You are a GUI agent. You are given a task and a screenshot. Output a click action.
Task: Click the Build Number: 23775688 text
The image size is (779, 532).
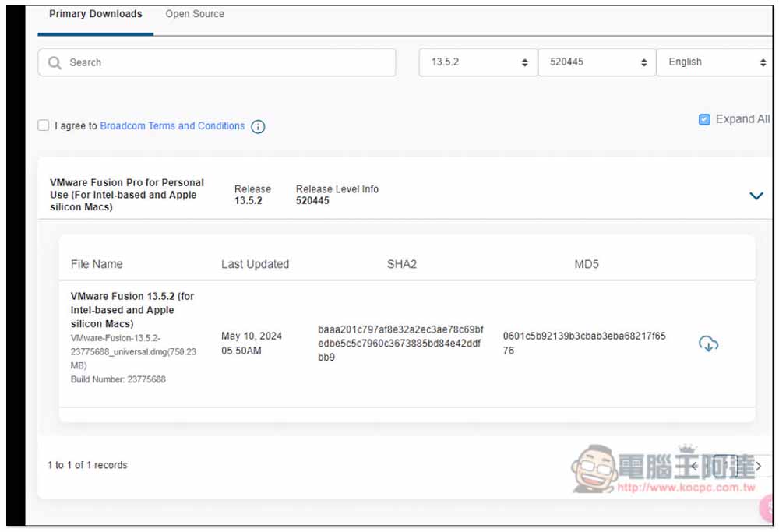coord(118,379)
